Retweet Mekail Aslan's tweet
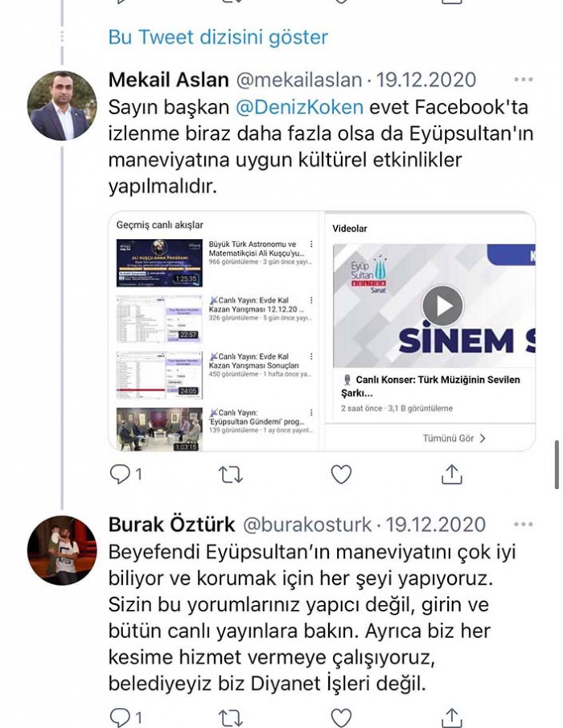 (x=230, y=475)
